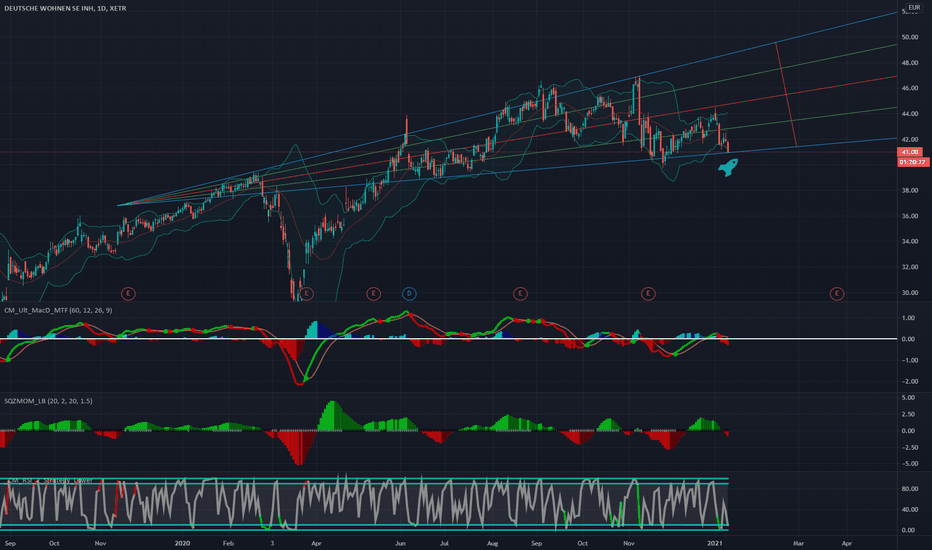The height and width of the screenshot is (550, 932).
Task: Click the 40.00 level on the RSI scale
Action: (909, 510)
